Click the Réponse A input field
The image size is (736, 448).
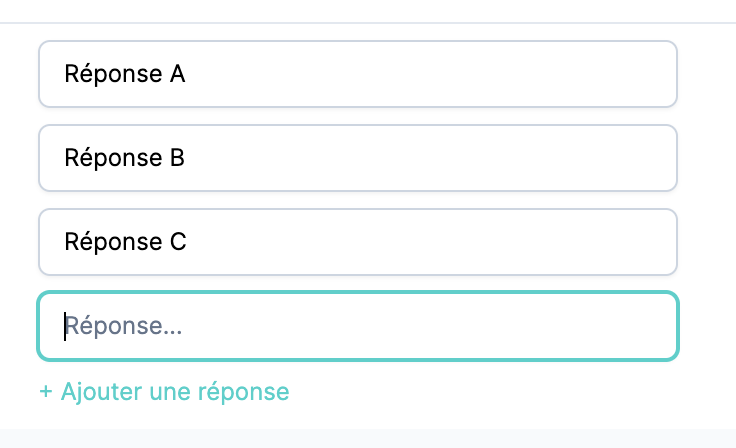(x=357, y=74)
